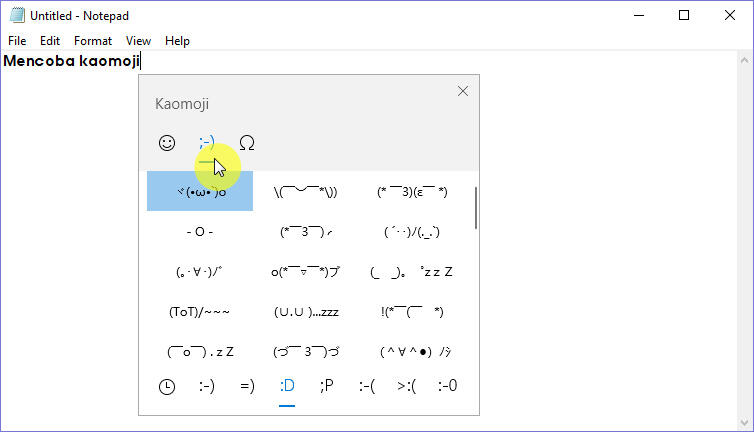Image resolution: width=754 pixels, height=432 pixels.
Task: Show recently used kaomoji clock icon
Action: pyautogui.click(x=167, y=386)
